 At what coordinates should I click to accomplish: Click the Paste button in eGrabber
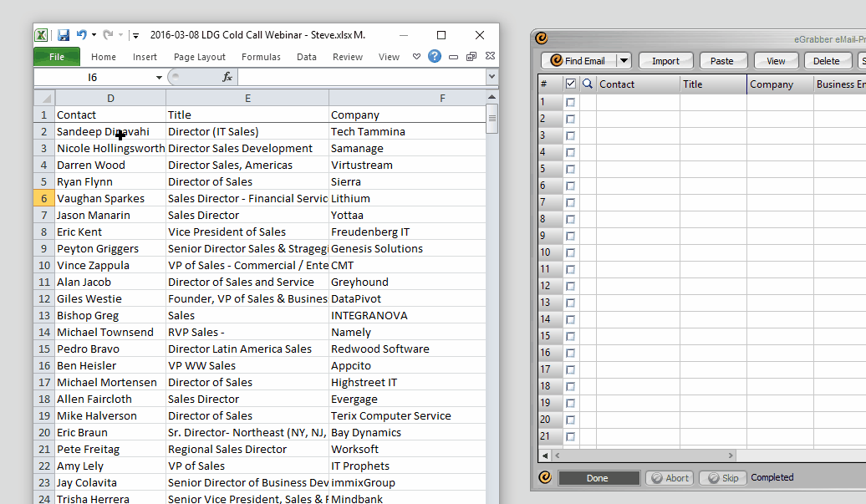[x=721, y=61]
